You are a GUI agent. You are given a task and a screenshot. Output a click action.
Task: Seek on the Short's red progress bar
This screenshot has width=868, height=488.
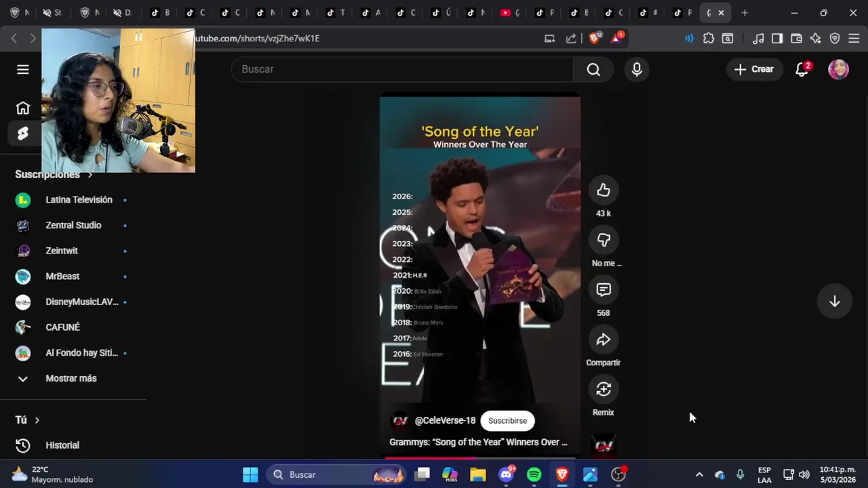coord(480,458)
